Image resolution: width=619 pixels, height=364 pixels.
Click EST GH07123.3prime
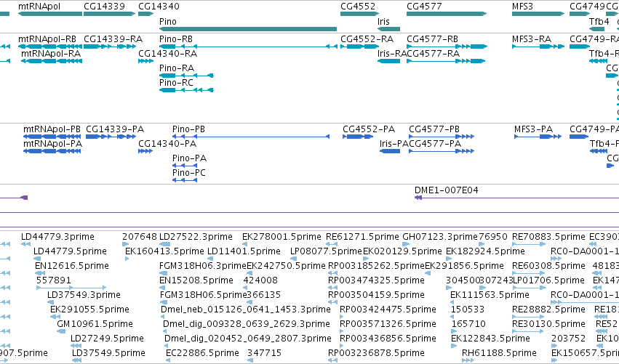[x=440, y=237]
